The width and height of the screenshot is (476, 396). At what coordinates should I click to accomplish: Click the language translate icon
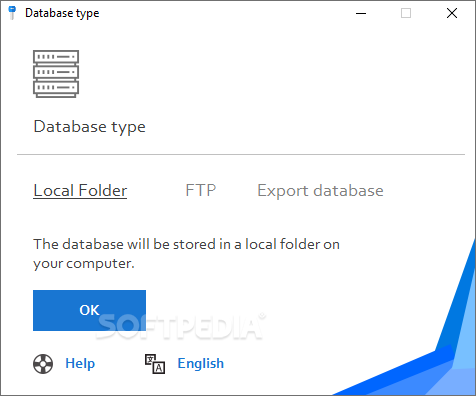click(155, 364)
